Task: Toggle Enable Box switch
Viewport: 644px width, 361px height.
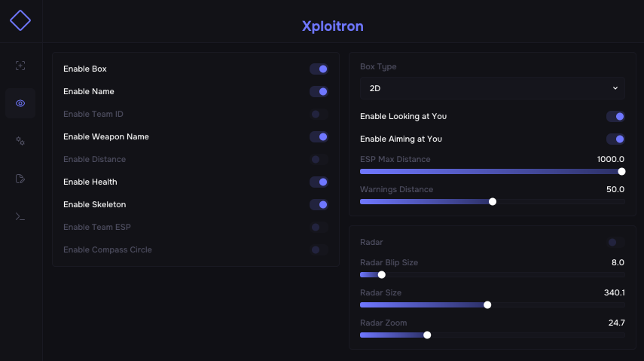Action: [319, 69]
